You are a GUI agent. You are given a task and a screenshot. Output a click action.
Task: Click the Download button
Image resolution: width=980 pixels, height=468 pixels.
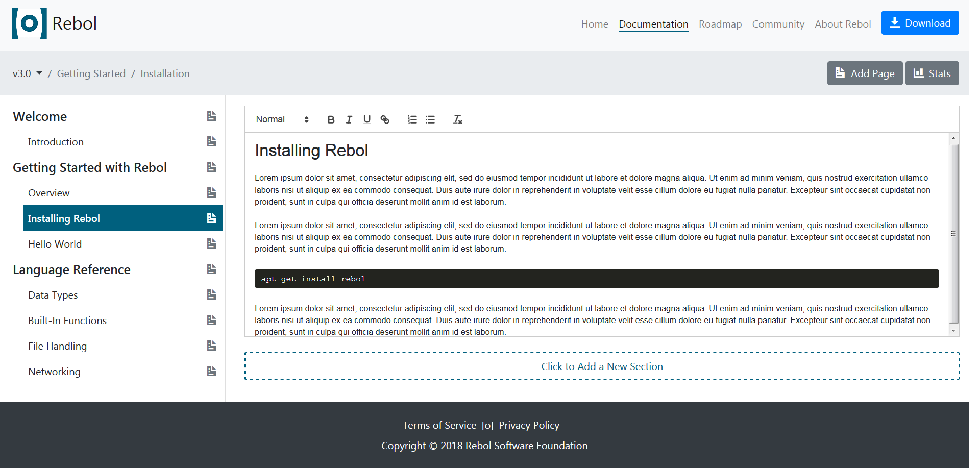point(920,23)
